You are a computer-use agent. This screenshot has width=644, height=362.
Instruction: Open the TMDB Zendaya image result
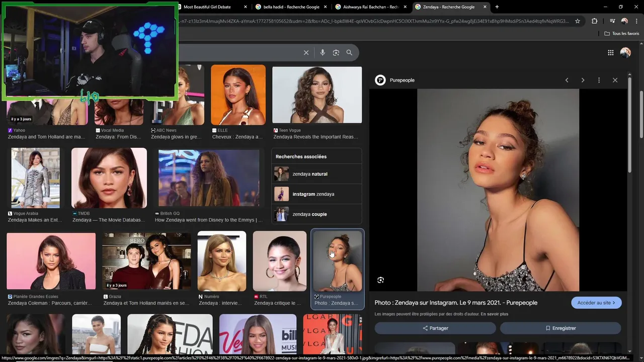(x=109, y=178)
